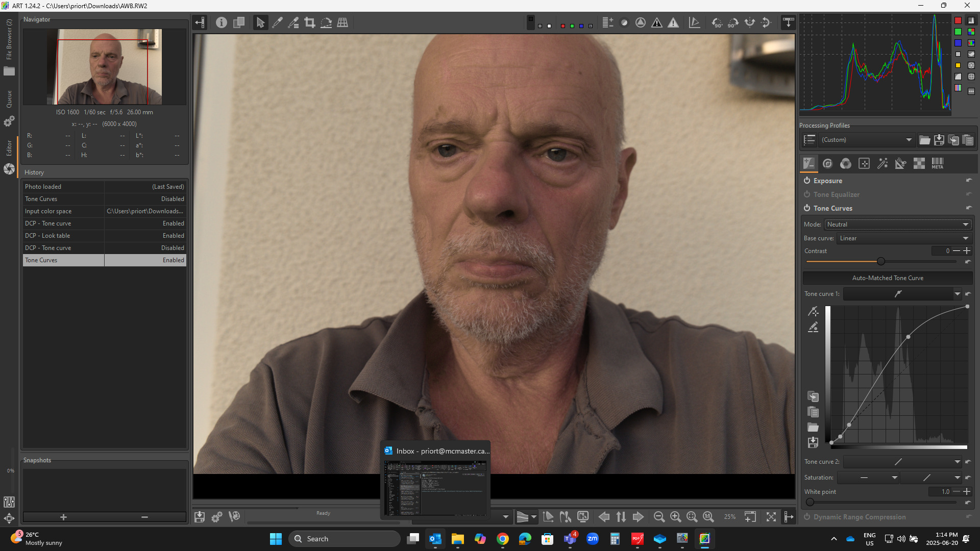The height and width of the screenshot is (551, 980).
Task: Open Processing Profiles Custom dropdown
Action: coord(866,140)
